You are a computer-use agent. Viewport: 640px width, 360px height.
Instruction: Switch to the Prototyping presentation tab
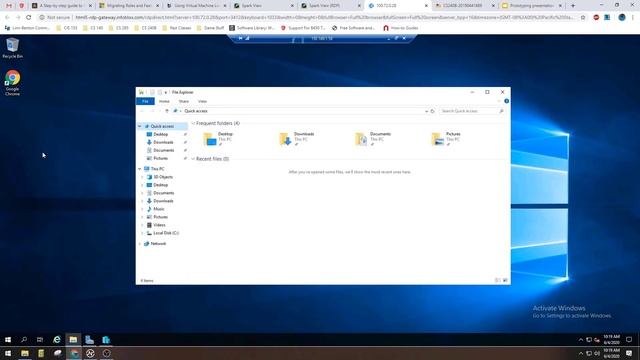click(532, 6)
